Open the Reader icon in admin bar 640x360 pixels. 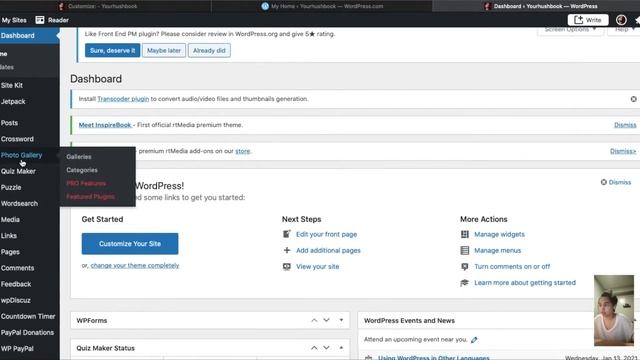(x=40, y=20)
